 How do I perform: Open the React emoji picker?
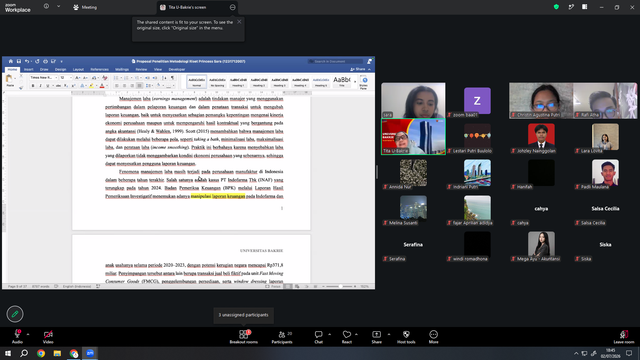point(347,336)
